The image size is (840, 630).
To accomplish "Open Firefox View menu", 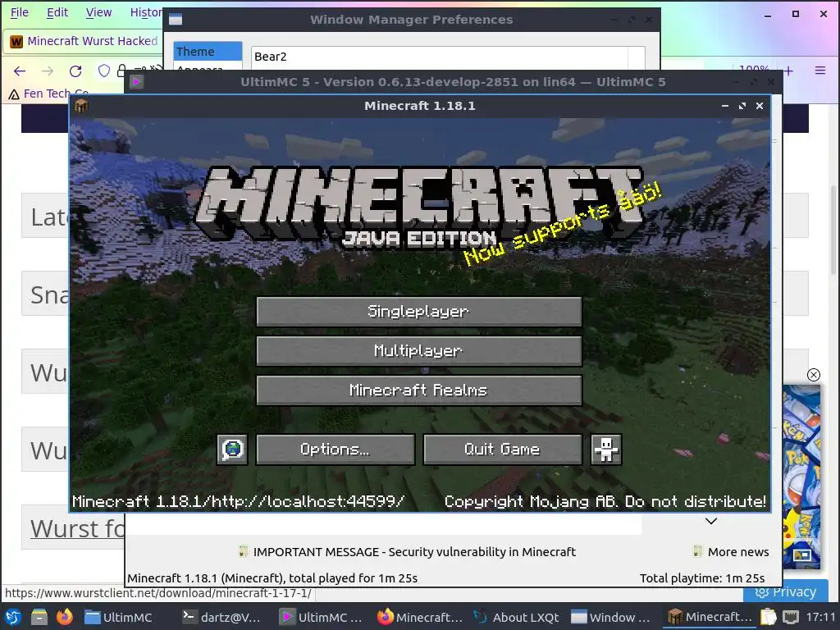I will pyautogui.click(x=98, y=12).
